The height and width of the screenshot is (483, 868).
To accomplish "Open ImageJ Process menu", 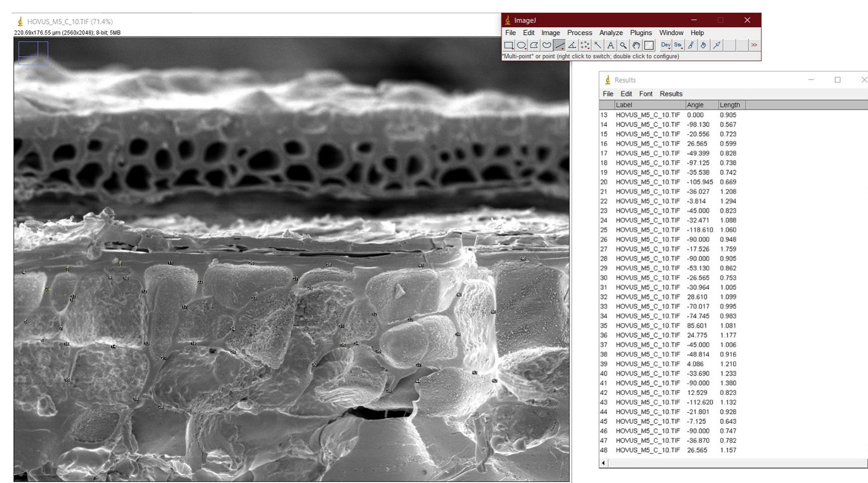I will [580, 33].
